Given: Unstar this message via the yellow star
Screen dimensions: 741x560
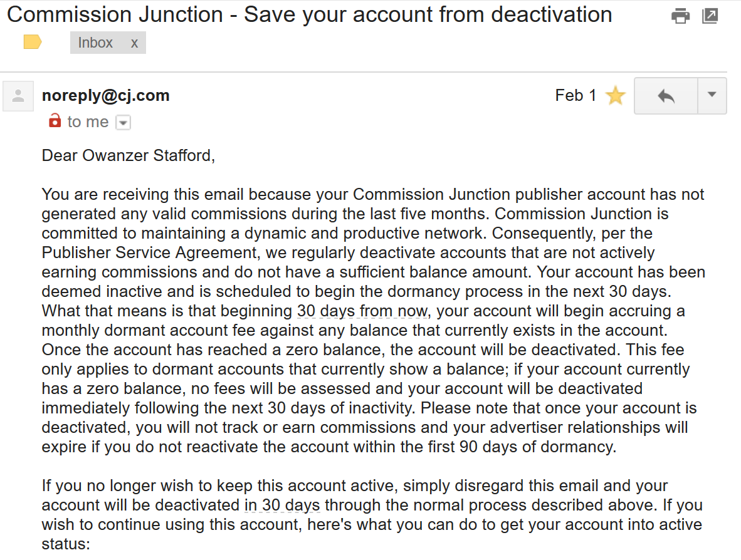Looking at the screenshot, I should click(616, 96).
